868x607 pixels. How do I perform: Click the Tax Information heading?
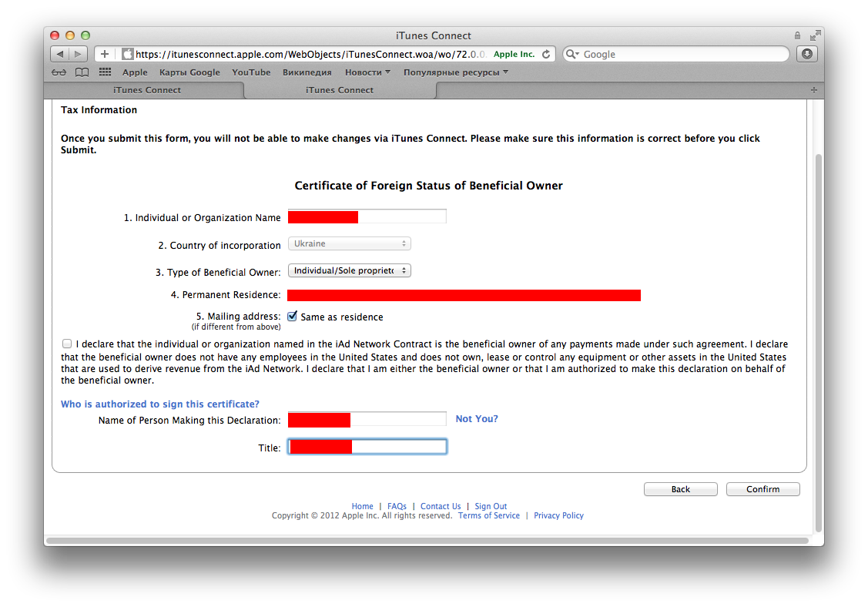[x=99, y=109]
